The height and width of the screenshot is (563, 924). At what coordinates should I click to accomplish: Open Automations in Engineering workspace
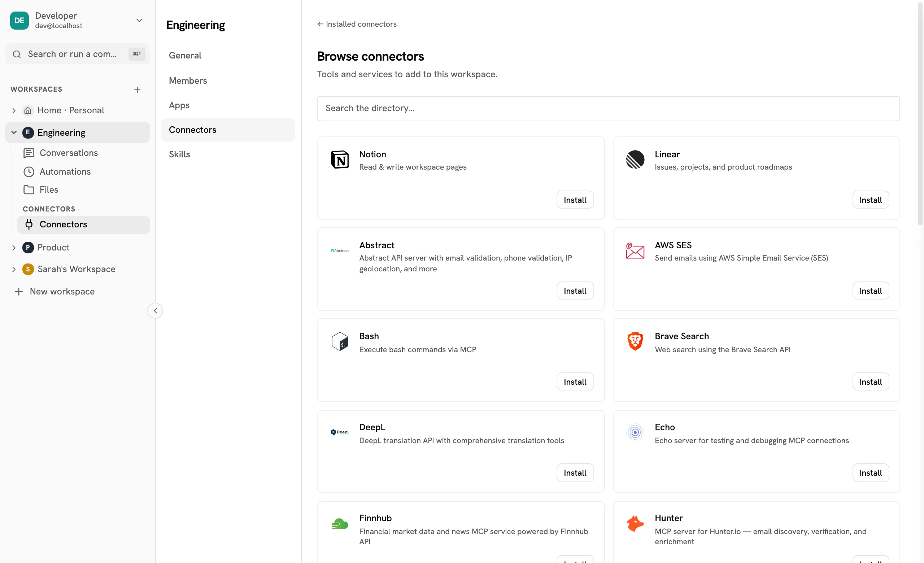tap(84, 172)
